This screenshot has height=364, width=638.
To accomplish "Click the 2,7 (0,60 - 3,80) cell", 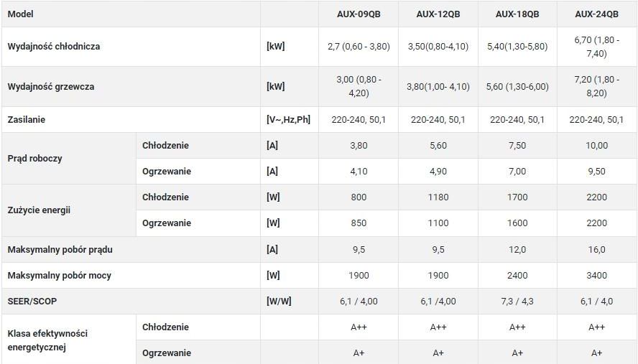I will (x=359, y=47).
